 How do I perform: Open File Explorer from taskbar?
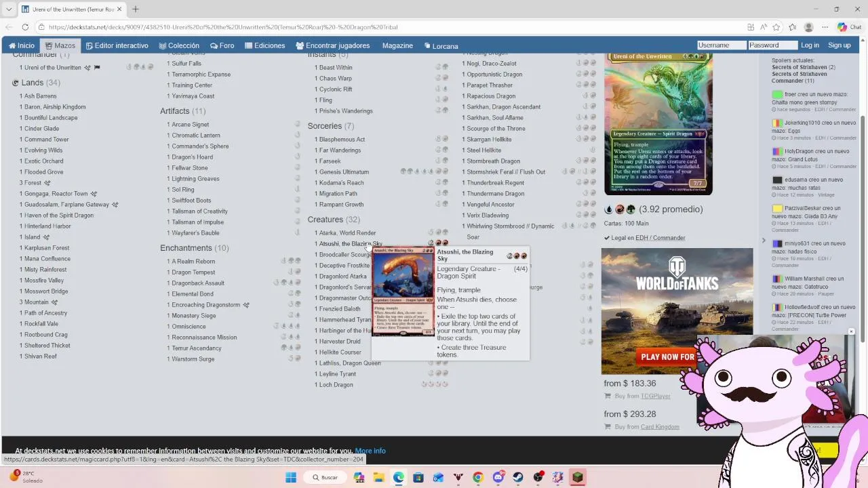pyautogui.click(x=378, y=477)
